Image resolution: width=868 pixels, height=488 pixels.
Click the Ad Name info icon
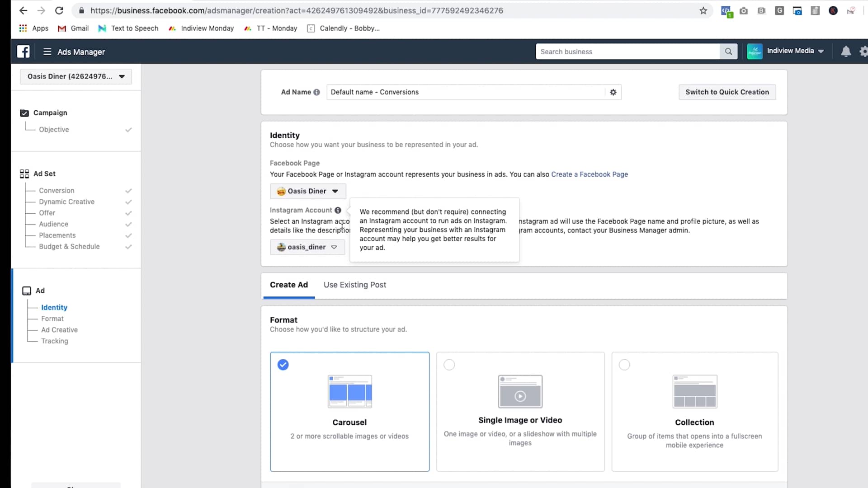317,92
